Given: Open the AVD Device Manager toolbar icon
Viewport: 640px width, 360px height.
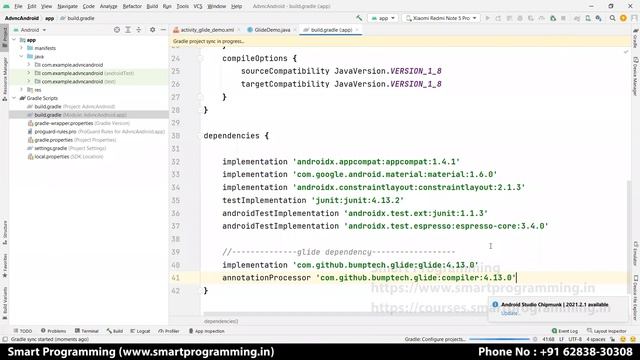Looking at the screenshot, I should [588, 18].
